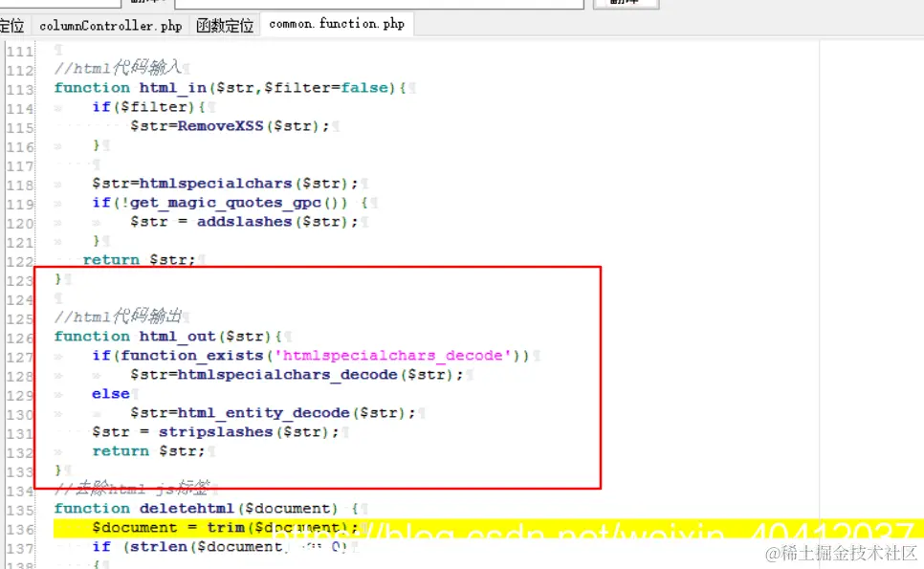
Task: Click the $str = stripslashes($str); line
Action: [215, 431]
